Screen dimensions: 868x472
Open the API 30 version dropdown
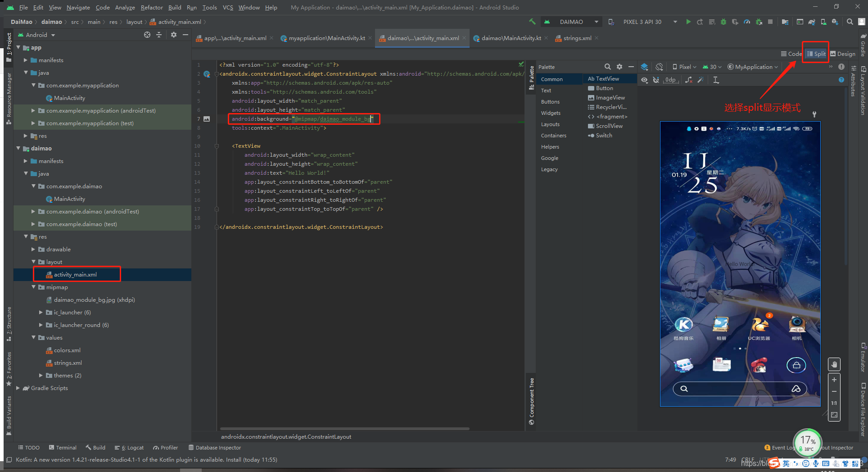click(x=712, y=67)
